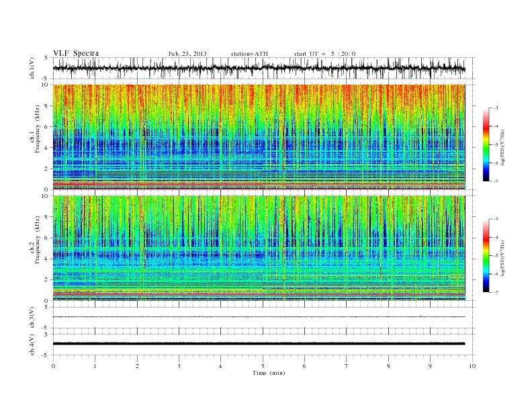Click the "ch.1(V)" waveform axis label
This screenshot has height=411, width=532.
coord(32,68)
